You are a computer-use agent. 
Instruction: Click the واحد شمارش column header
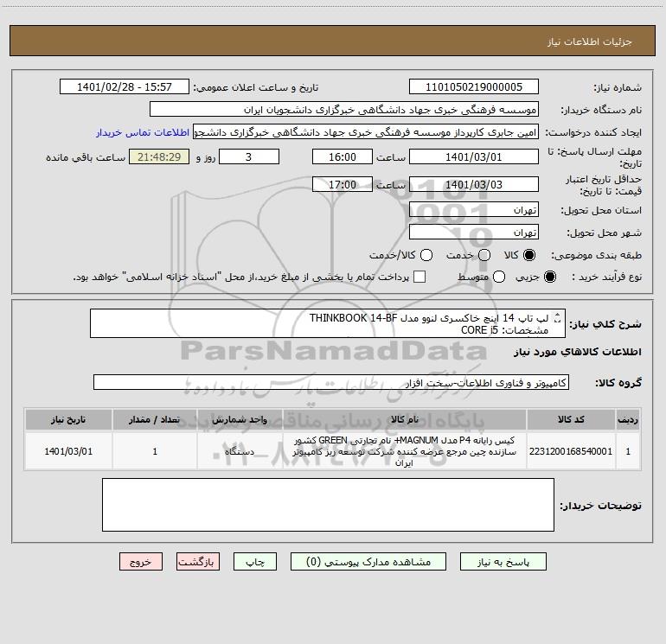[240, 419]
